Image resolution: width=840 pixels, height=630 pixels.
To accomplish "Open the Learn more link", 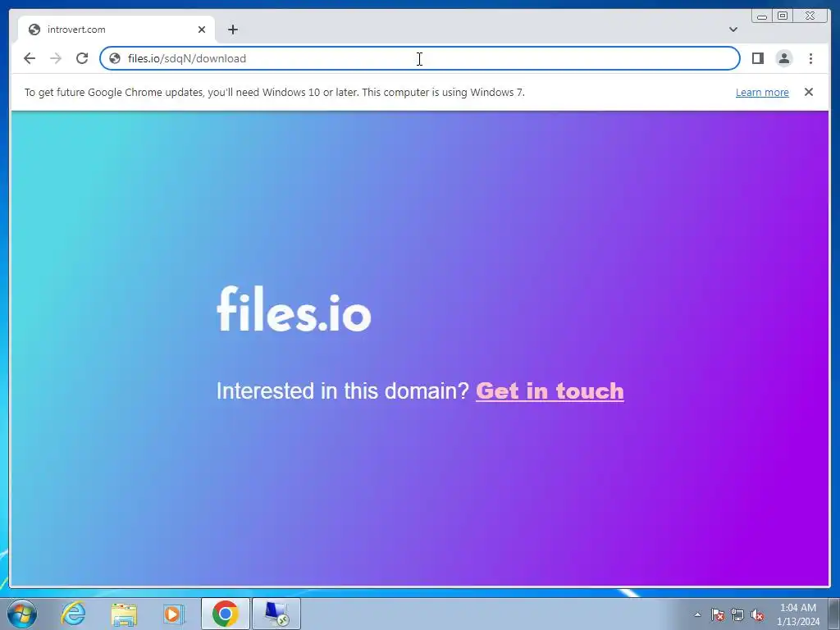I will pos(762,92).
